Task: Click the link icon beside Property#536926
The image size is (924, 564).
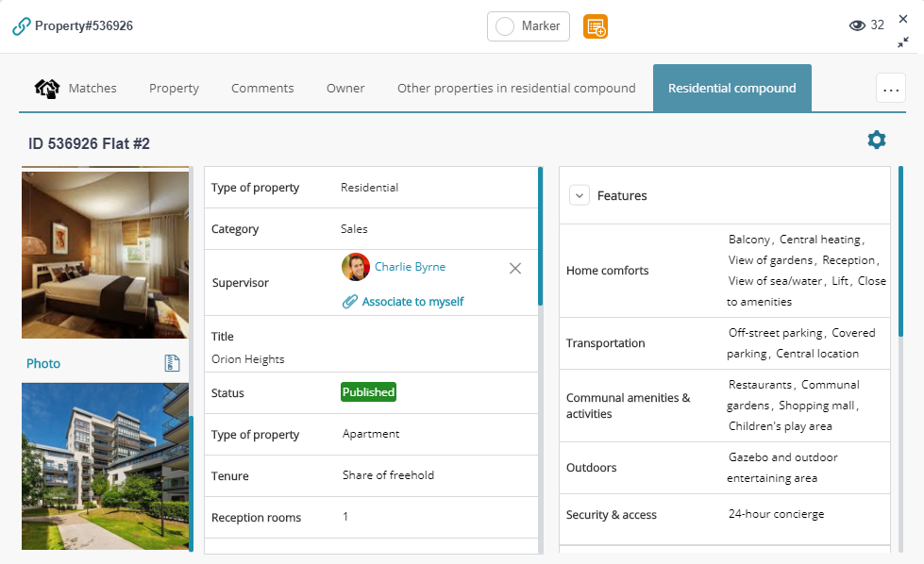Action: point(21,26)
